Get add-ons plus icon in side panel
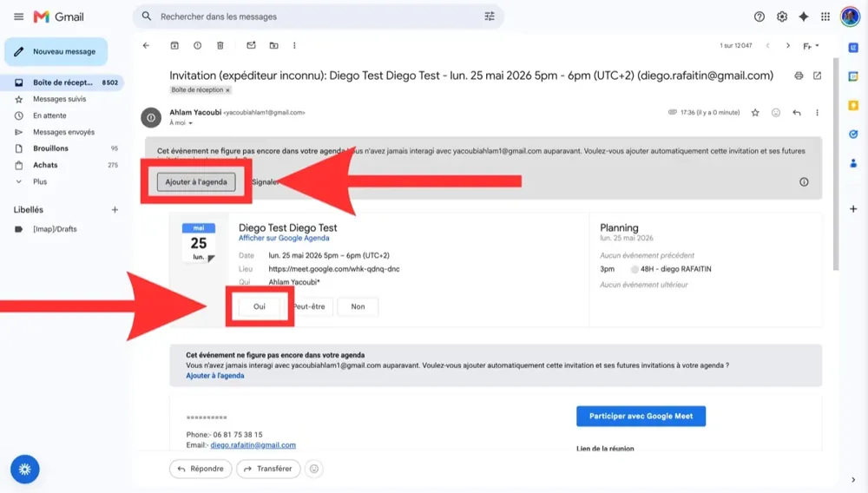 click(x=853, y=209)
